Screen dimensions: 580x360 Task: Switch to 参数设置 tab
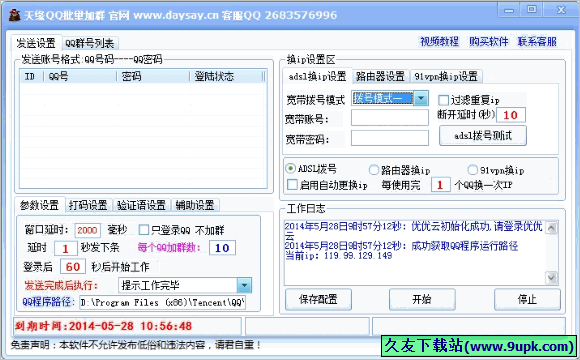[x=39, y=205]
